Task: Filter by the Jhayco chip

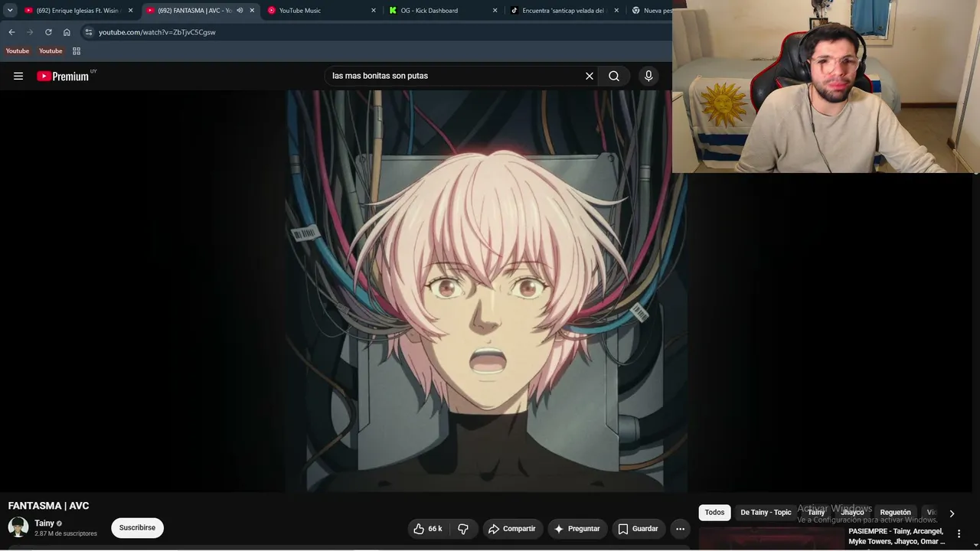Action: point(852,513)
